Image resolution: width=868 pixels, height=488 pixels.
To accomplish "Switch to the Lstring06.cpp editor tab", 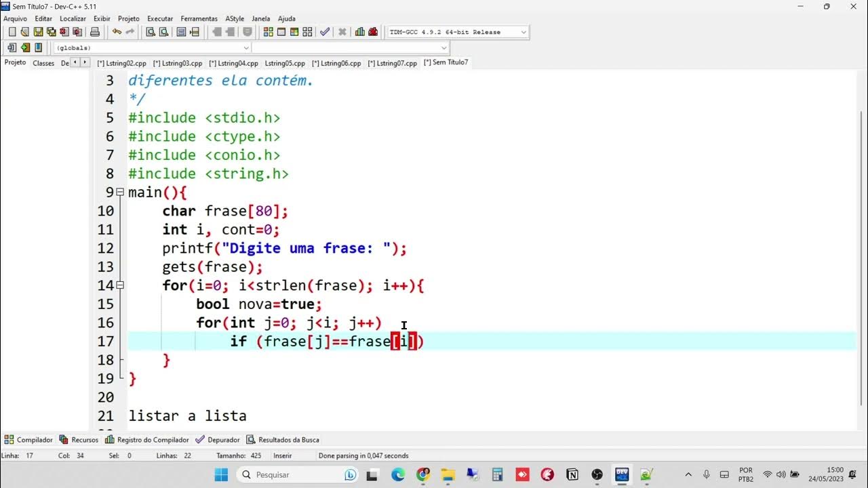I will point(336,63).
